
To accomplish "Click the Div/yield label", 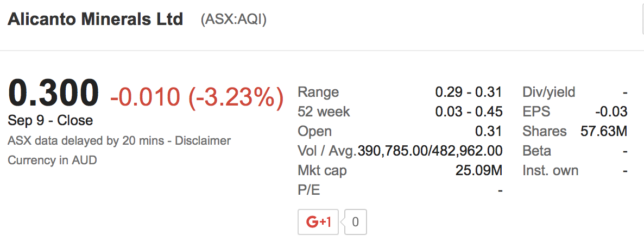I will (x=548, y=92).
